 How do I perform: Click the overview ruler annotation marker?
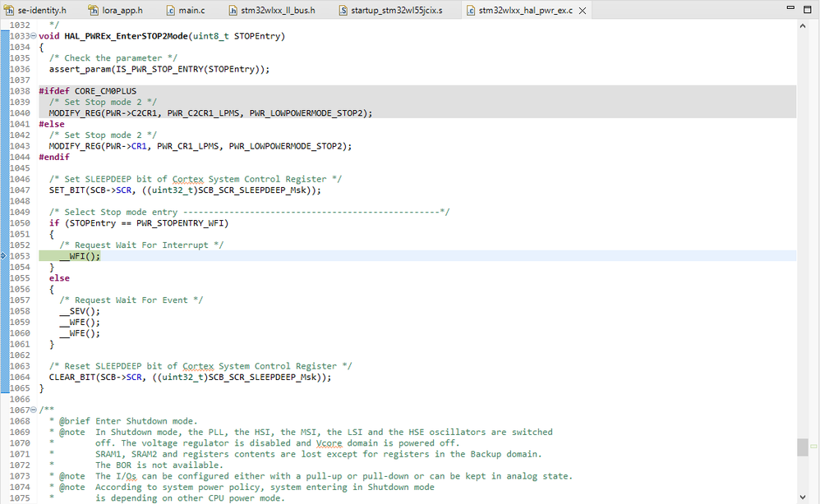pyautogui.click(x=813, y=446)
